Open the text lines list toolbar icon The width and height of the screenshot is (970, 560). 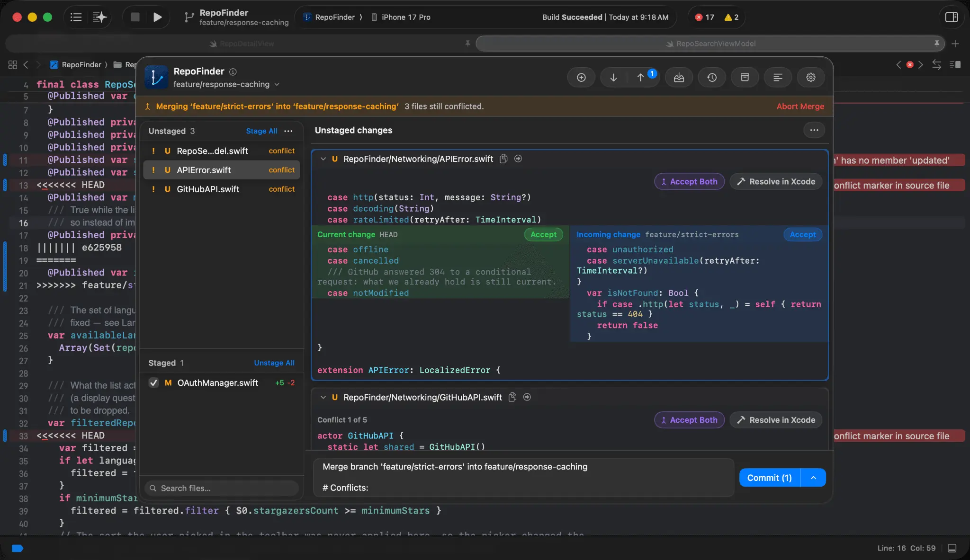(x=778, y=77)
